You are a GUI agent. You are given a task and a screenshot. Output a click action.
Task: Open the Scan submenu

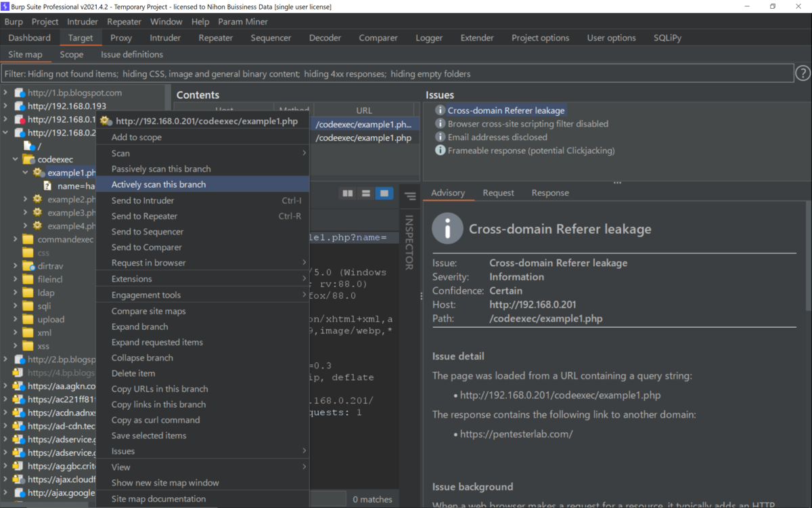point(202,153)
